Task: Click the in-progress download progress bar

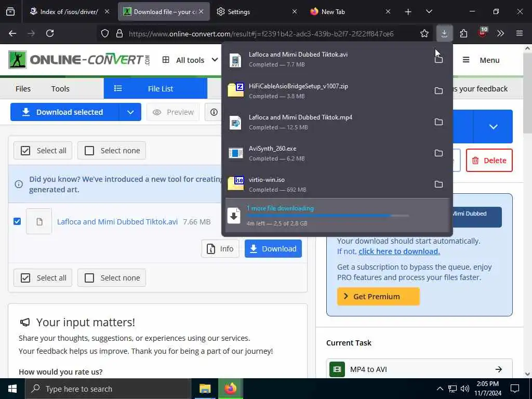Action: pyautogui.click(x=328, y=216)
